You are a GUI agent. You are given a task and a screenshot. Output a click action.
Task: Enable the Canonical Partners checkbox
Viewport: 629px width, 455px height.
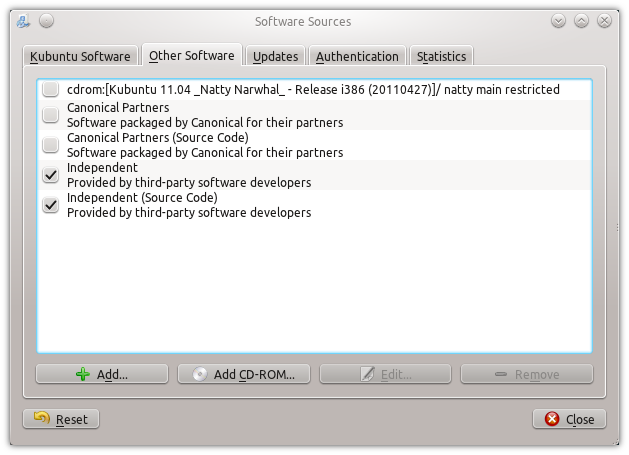click(51, 115)
